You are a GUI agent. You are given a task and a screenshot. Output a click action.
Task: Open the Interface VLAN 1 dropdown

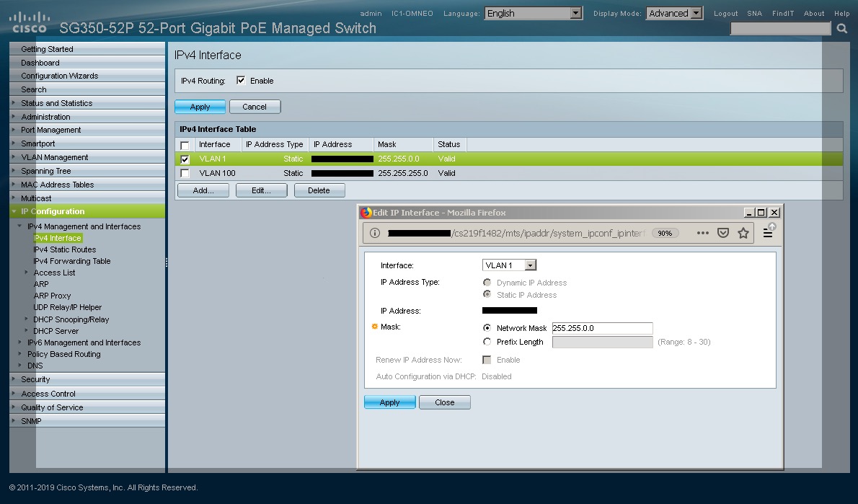[x=510, y=265]
